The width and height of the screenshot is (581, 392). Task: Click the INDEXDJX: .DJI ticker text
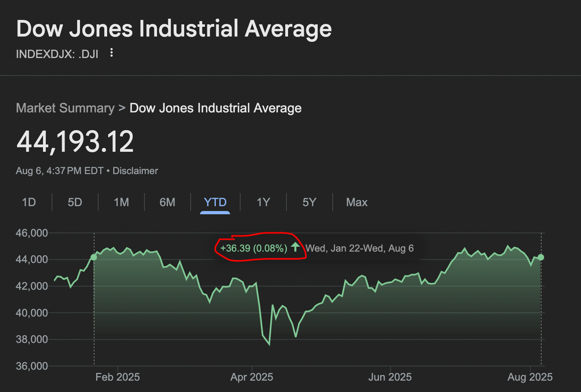(57, 54)
